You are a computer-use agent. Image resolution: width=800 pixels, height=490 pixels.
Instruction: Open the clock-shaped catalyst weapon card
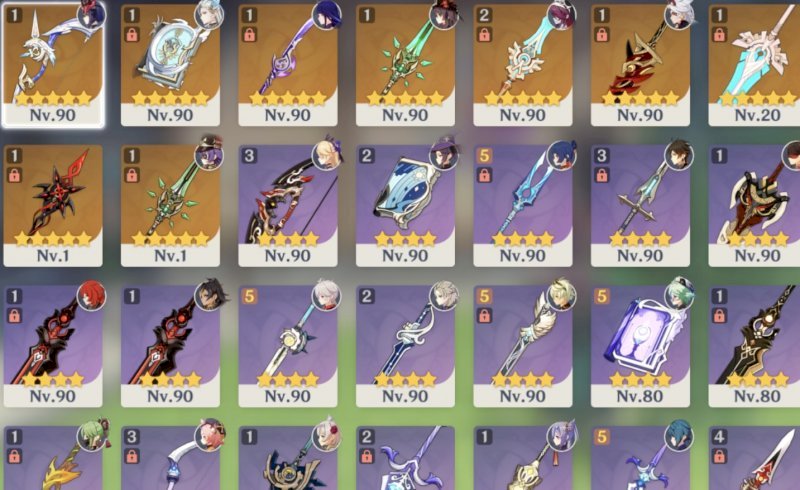170,64
